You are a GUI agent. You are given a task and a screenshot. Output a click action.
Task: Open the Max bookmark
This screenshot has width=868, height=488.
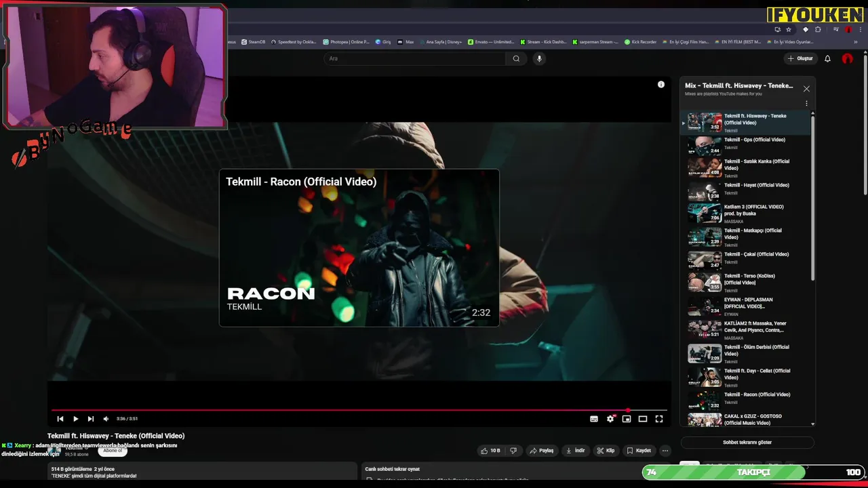click(x=406, y=42)
